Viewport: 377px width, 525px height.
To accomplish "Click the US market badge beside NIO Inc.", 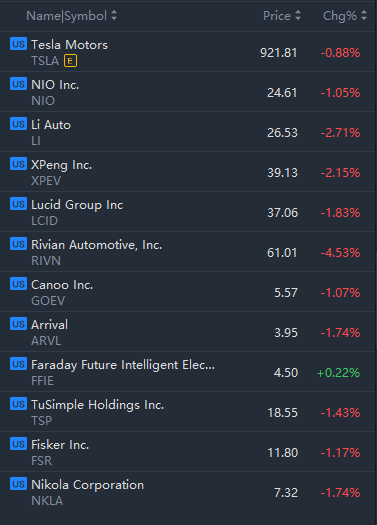I will (18, 84).
